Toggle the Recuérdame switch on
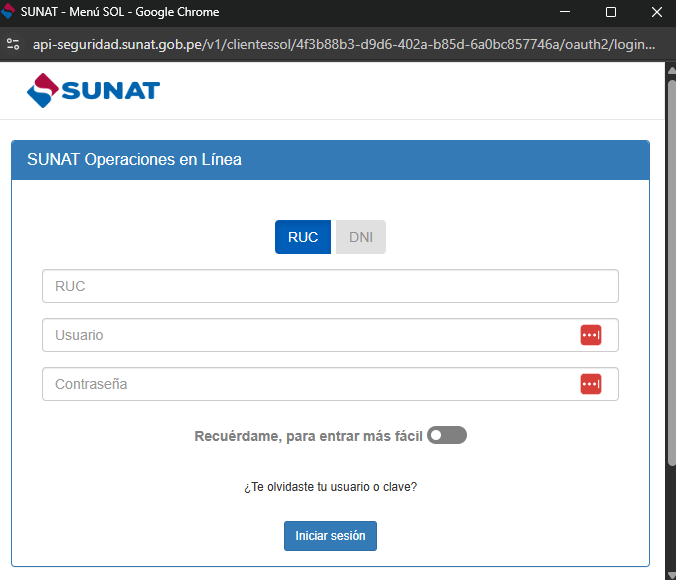This screenshot has width=676, height=580. click(x=447, y=435)
